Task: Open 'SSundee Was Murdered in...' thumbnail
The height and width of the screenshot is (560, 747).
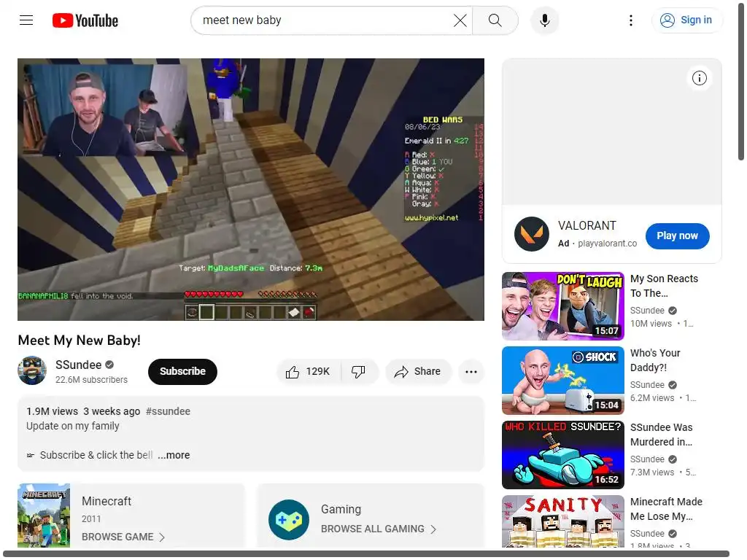Action: tap(562, 455)
